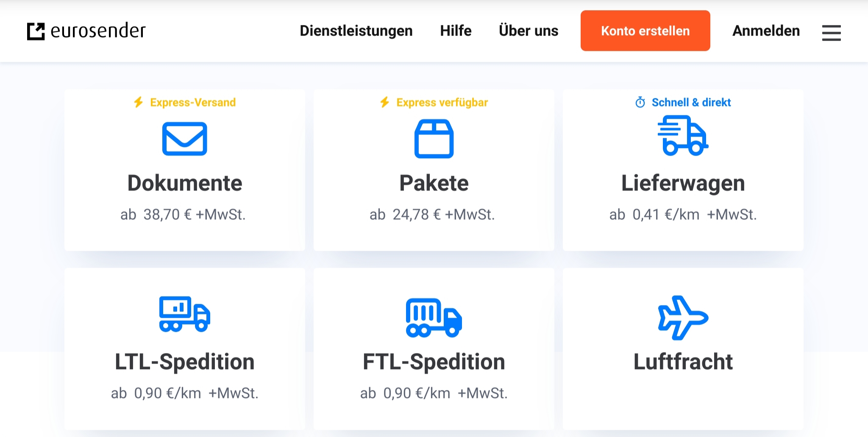Click the envelope icon for Dokumente
868x437 pixels.
click(x=185, y=139)
